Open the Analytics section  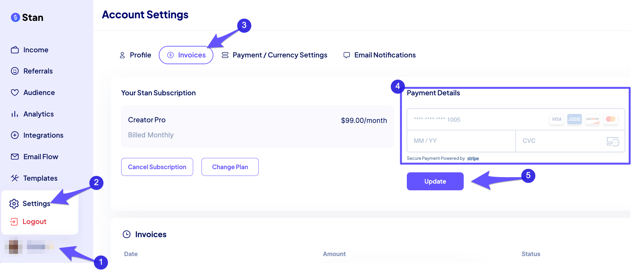coord(15,114)
